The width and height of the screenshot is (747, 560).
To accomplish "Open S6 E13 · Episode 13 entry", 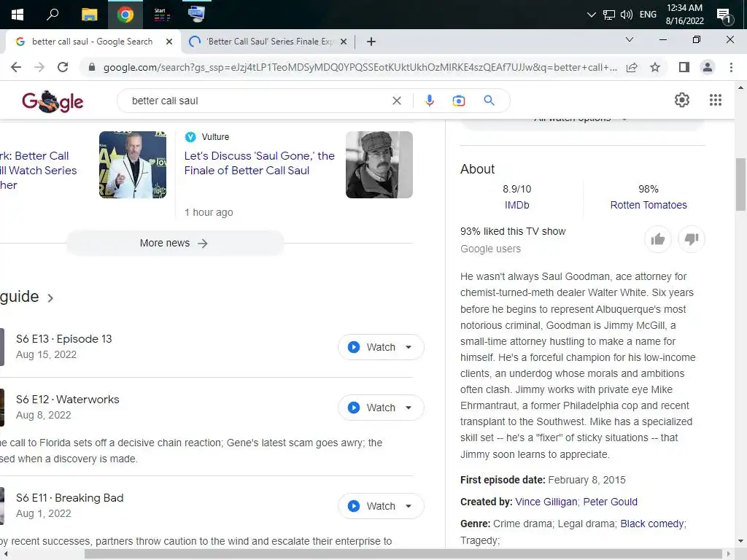I will 64,339.
